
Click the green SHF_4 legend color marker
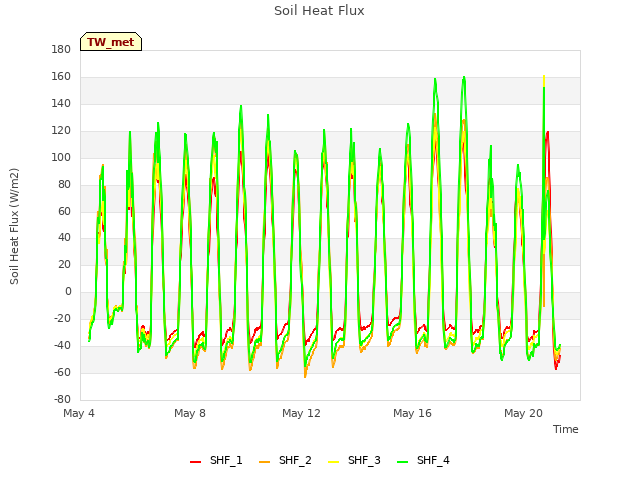402,462
